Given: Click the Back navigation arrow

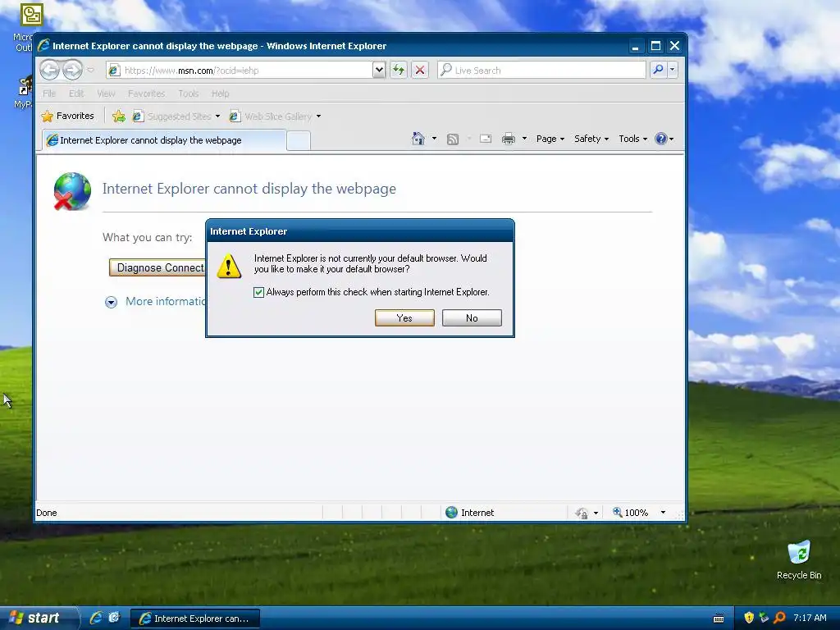Looking at the screenshot, I should click(x=50, y=70).
